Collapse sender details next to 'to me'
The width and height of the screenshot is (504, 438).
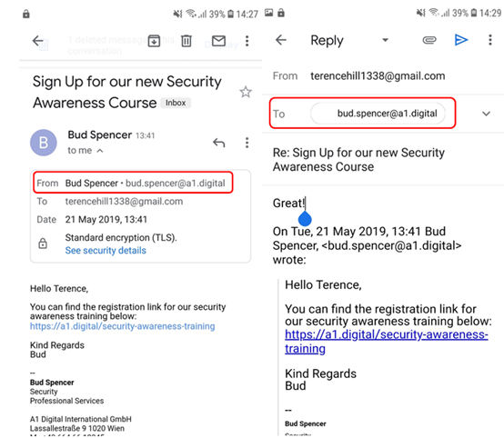[x=100, y=151]
